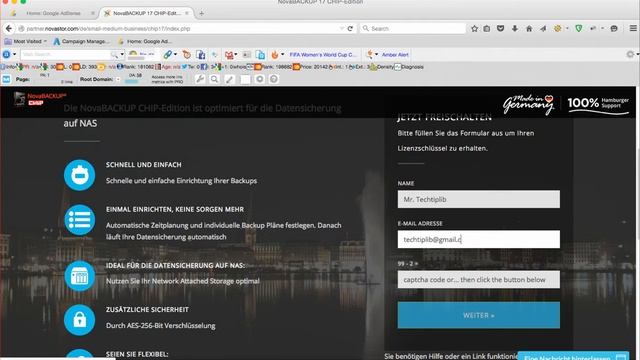
Task: Open the bookmarks clipboard icon
Action: (x=487, y=29)
